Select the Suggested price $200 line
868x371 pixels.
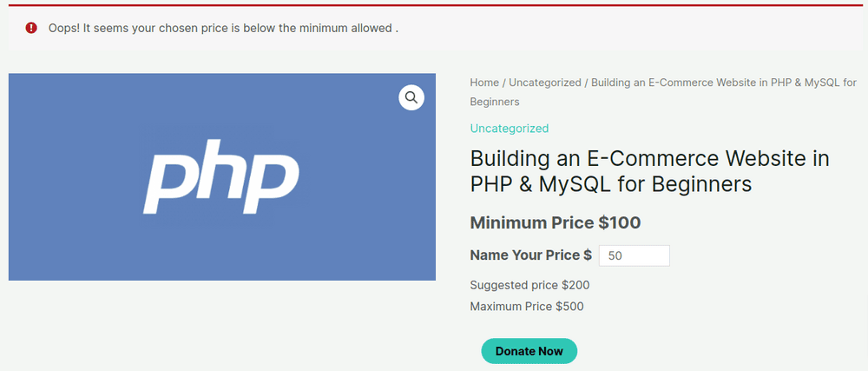[x=529, y=285]
